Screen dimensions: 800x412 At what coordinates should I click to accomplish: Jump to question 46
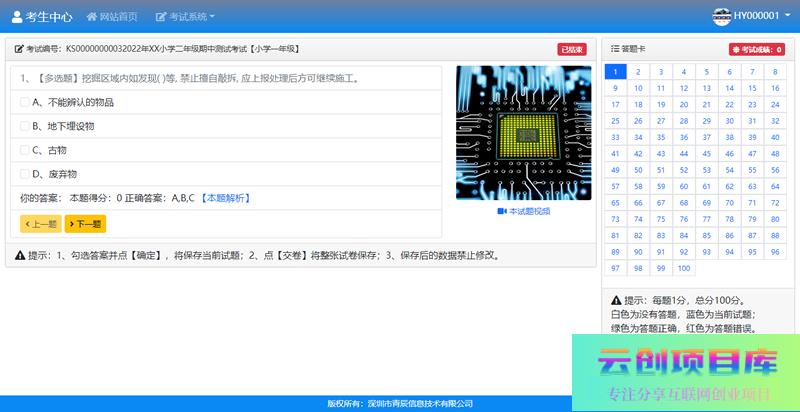(730, 153)
